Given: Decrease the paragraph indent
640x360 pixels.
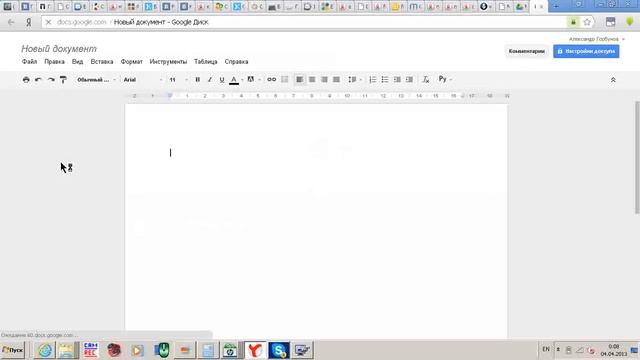Looking at the screenshot, I should coord(397,80).
